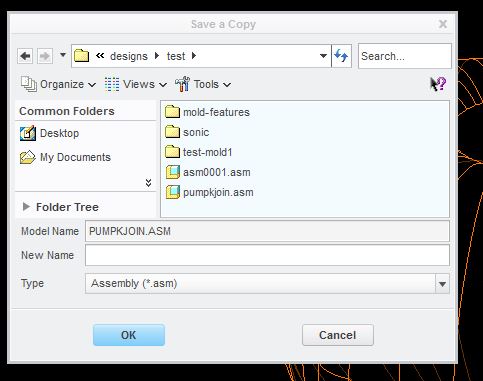Dismiss dialog with Cancel button
483x381 pixels.
pyautogui.click(x=338, y=335)
